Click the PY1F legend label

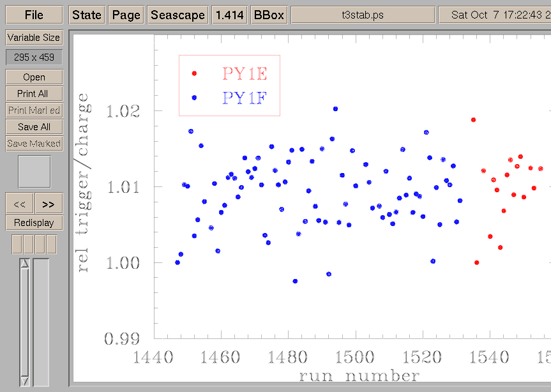point(245,98)
